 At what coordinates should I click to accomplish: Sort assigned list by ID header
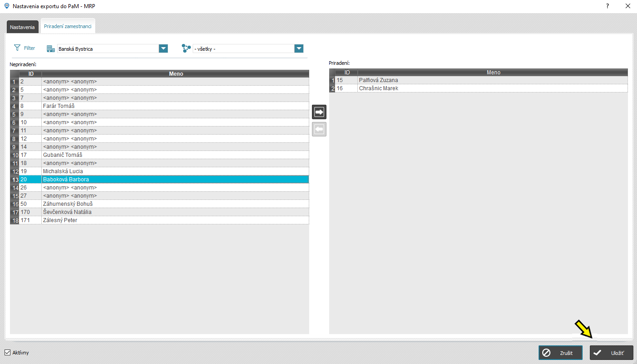[347, 73]
